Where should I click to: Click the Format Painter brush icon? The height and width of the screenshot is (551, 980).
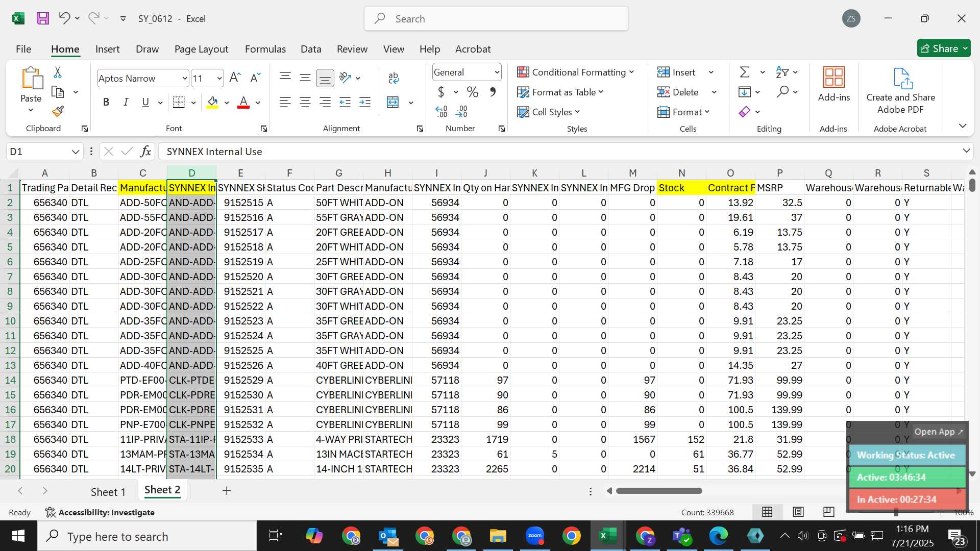tap(58, 111)
